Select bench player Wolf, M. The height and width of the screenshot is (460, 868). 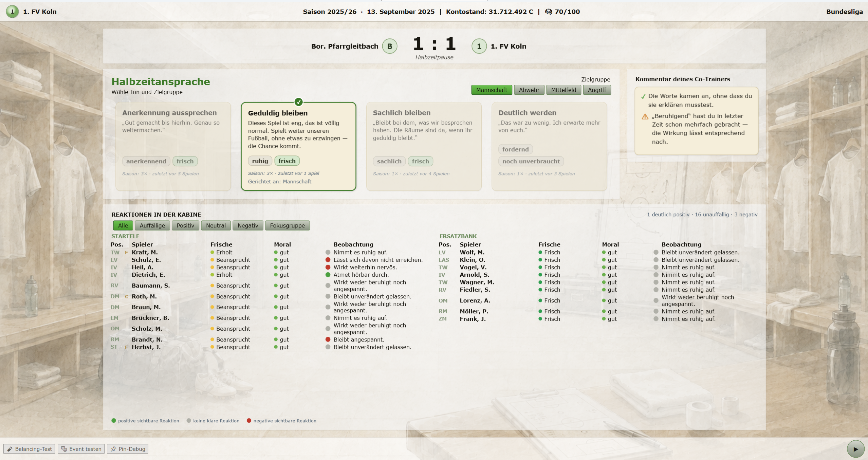pyautogui.click(x=472, y=252)
